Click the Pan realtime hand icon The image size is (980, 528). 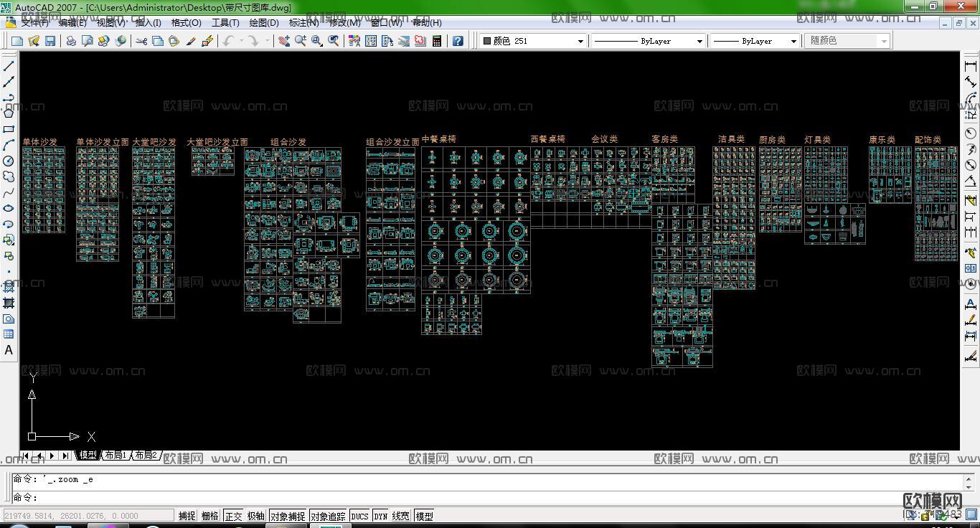(x=284, y=41)
